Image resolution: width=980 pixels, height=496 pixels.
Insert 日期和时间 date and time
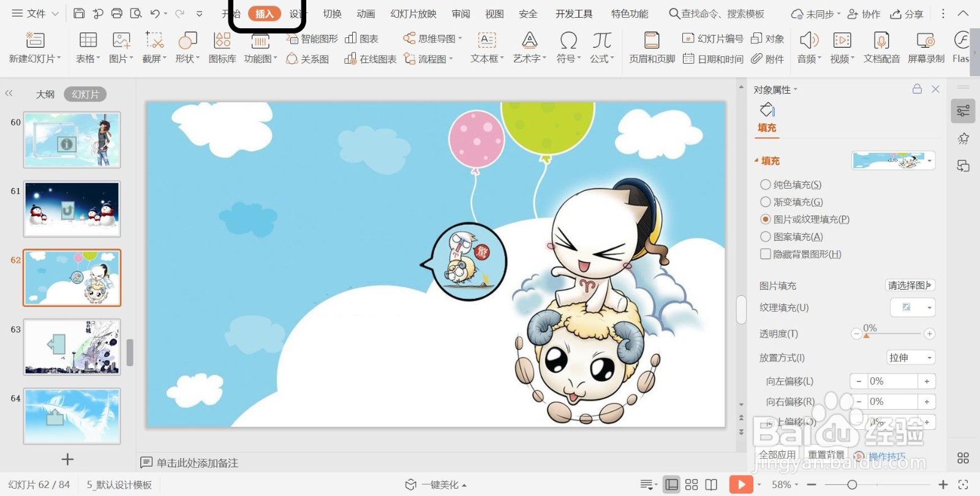pos(713,59)
